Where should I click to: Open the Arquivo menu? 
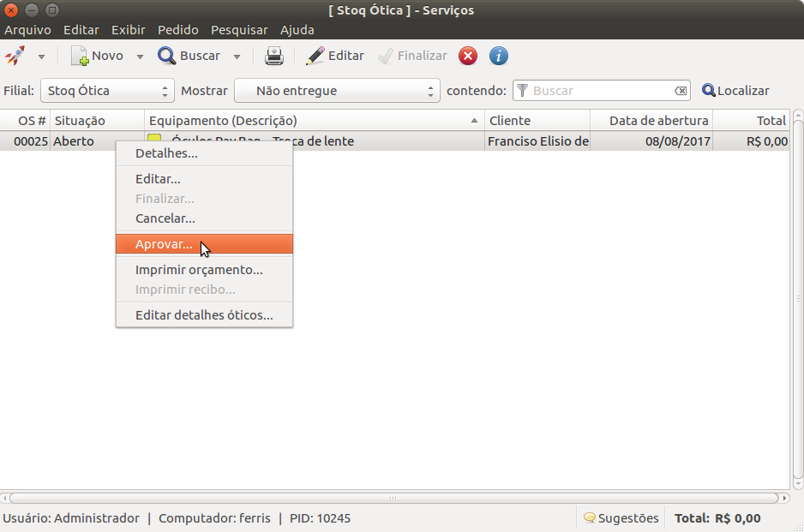point(27,30)
